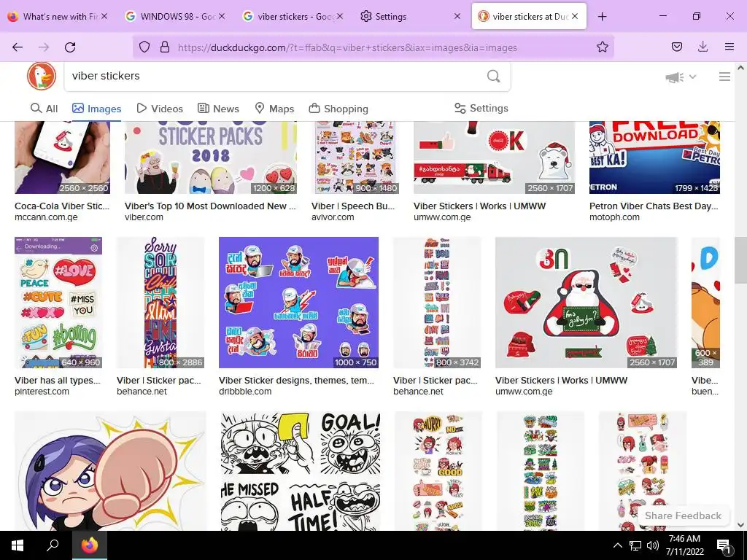Open the Pocket save icon
This screenshot has width=747, height=560.
point(676,47)
